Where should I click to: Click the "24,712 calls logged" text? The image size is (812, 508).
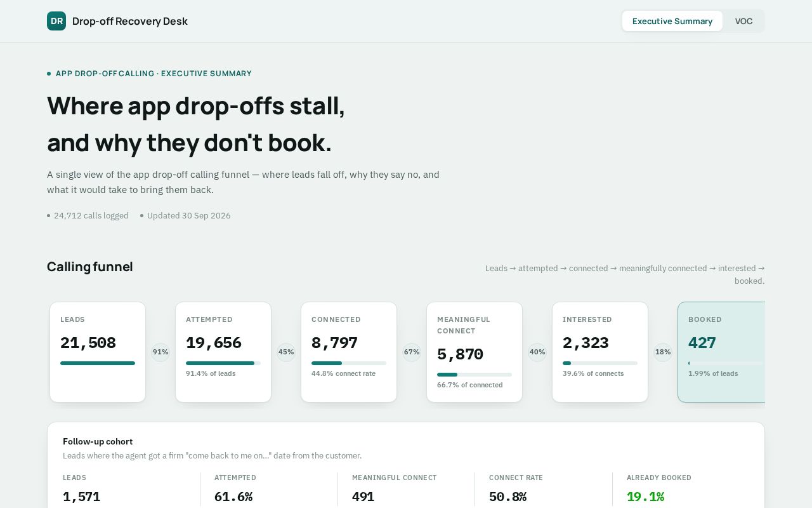[x=91, y=216]
